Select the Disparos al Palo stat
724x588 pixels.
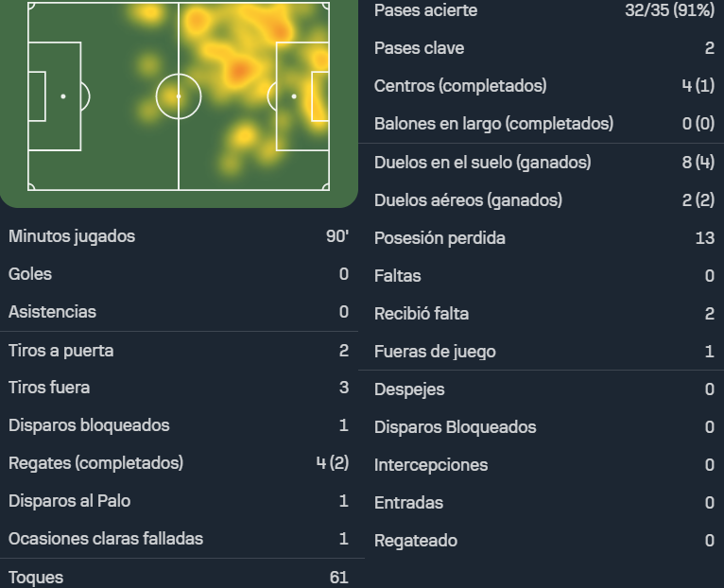(x=179, y=501)
